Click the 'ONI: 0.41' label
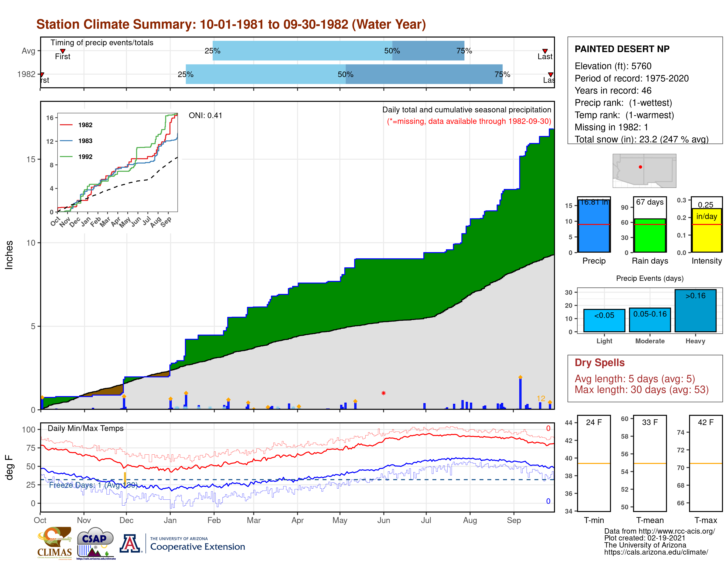 pos(205,115)
